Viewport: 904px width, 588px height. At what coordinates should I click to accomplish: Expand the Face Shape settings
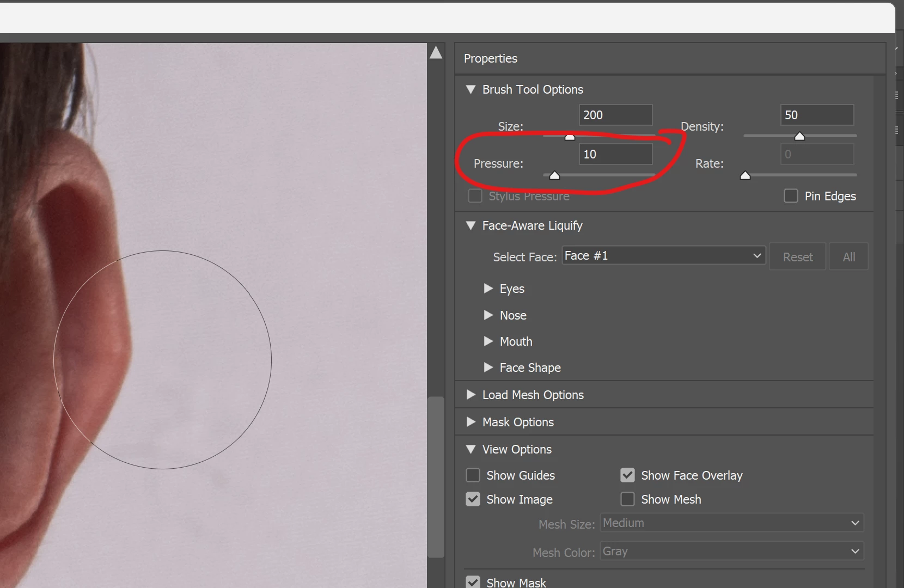coord(488,367)
